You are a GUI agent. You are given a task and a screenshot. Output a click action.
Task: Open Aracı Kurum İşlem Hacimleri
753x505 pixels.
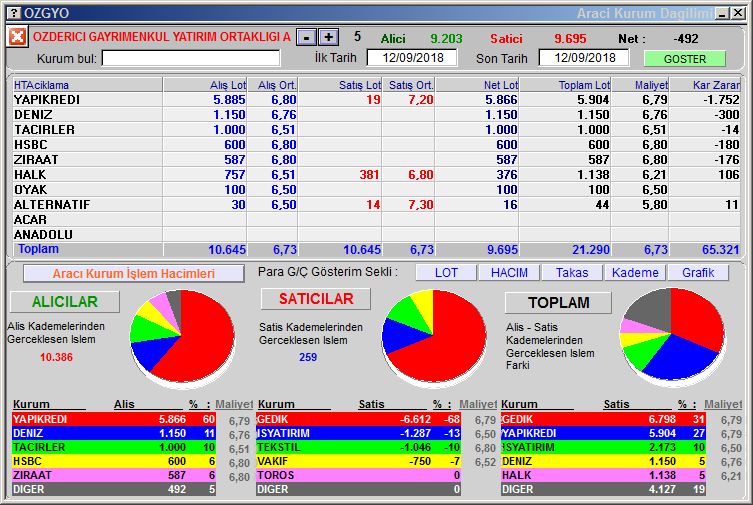pyautogui.click(x=133, y=273)
